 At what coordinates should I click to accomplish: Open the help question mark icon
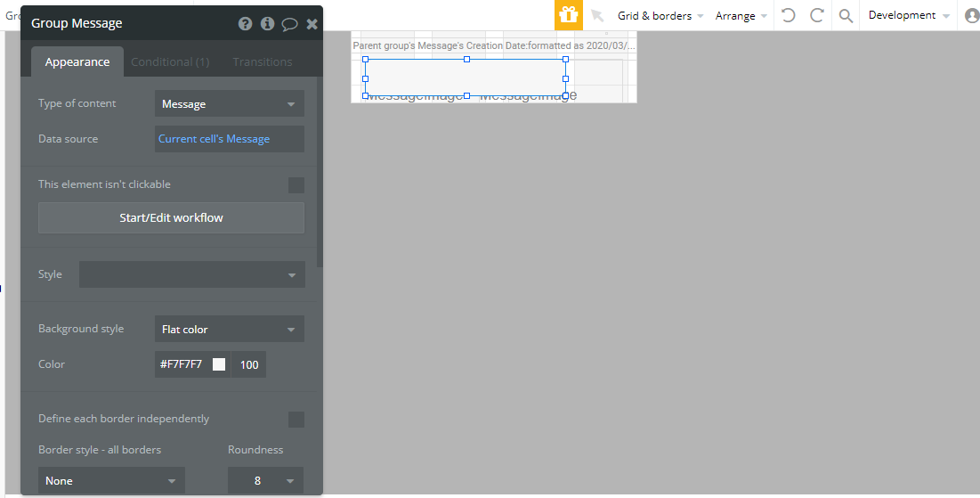pyautogui.click(x=245, y=24)
